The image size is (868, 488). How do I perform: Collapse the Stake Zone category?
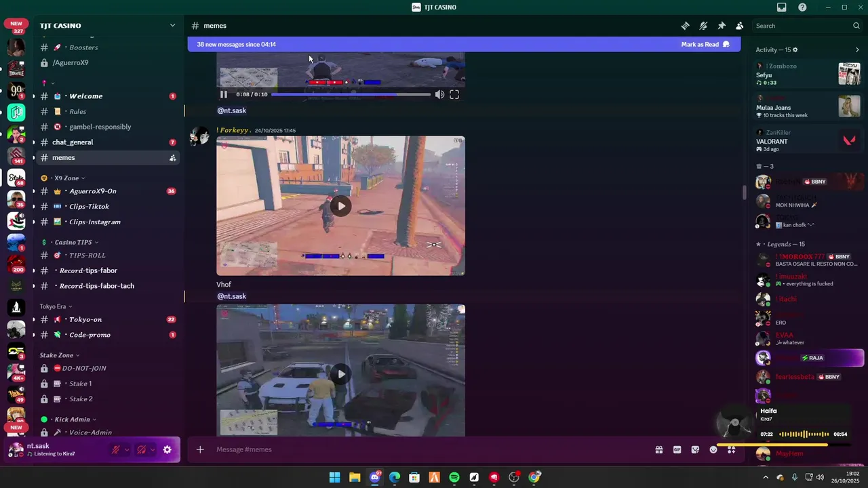tap(60, 355)
